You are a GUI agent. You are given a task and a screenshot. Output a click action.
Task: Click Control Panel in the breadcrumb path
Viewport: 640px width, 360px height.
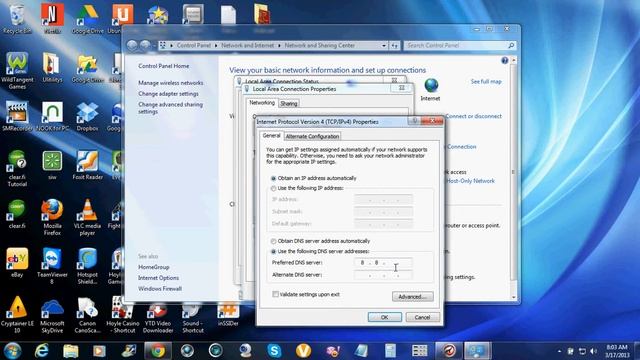coord(194,45)
